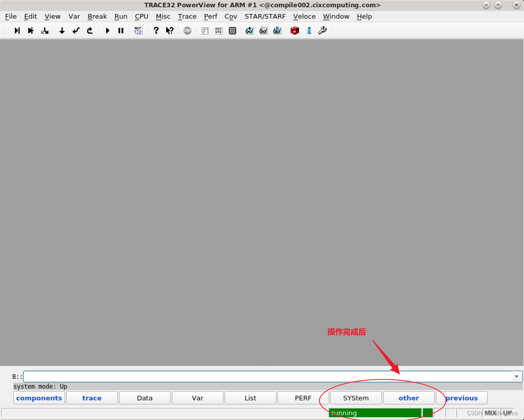Open the source listing icon
The image size is (524, 420).
pos(205,30)
